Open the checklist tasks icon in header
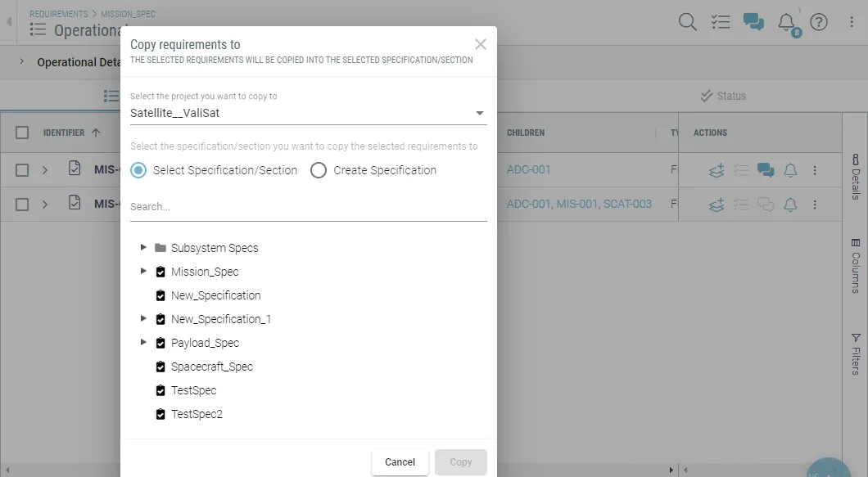This screenshot has width=868, height=477. 721,22
